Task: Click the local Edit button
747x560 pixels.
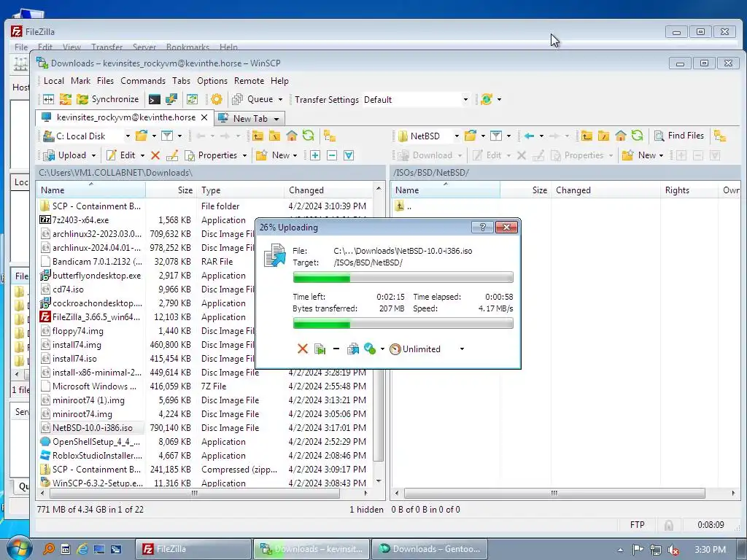Action: 122,155
